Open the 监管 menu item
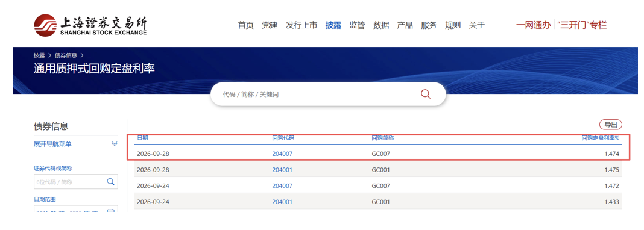Viewport: 644px width, 230px height. coord(357,25)
